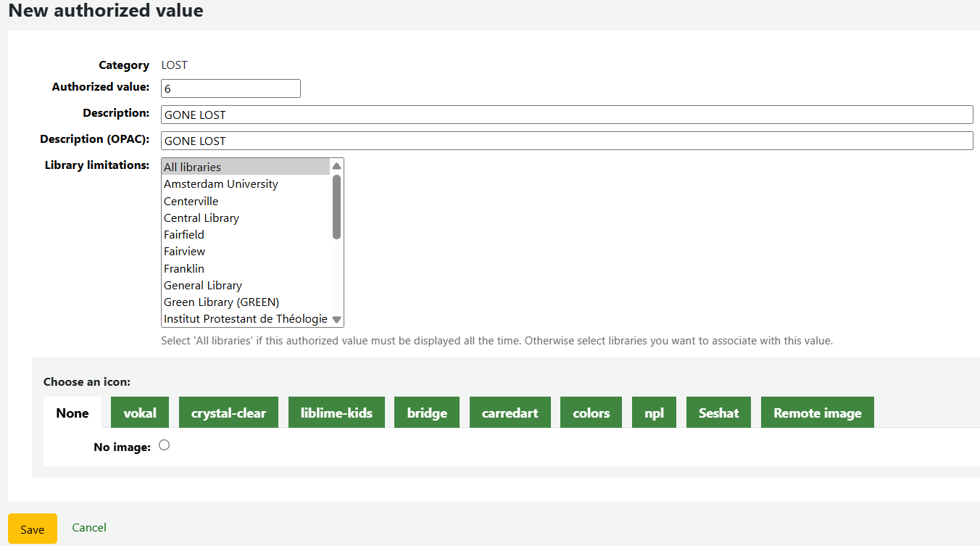The image size is (980, 546).
Task: Select Amsterdam University in library list
Action: 221,184
